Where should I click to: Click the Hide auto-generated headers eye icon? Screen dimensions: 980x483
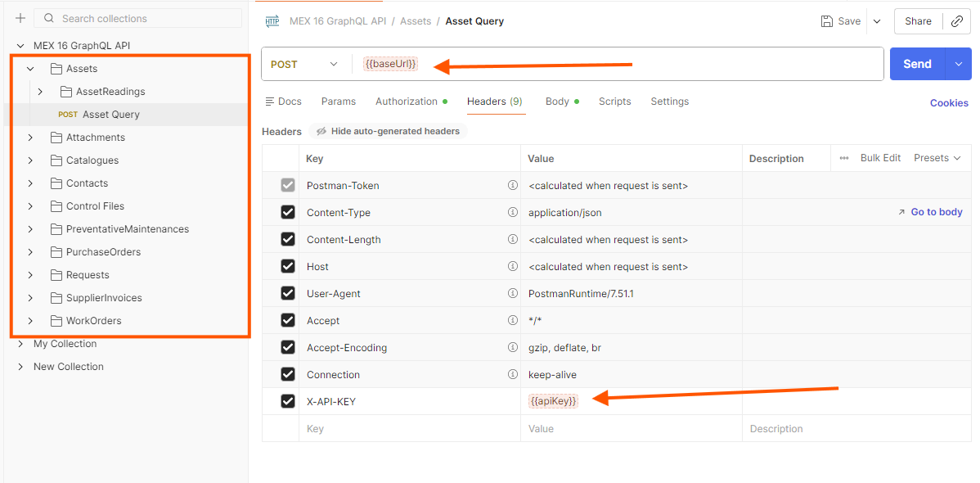(321, 131)
